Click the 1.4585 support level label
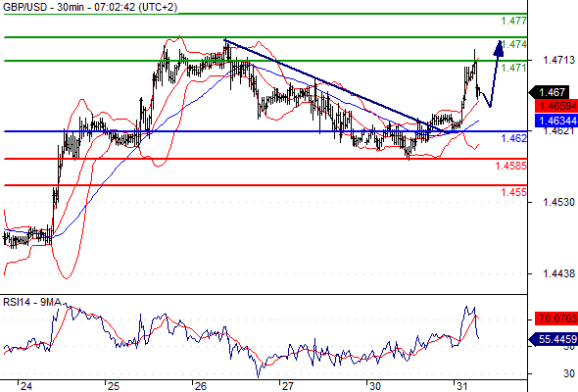578x392 pixels. point(511,166)
